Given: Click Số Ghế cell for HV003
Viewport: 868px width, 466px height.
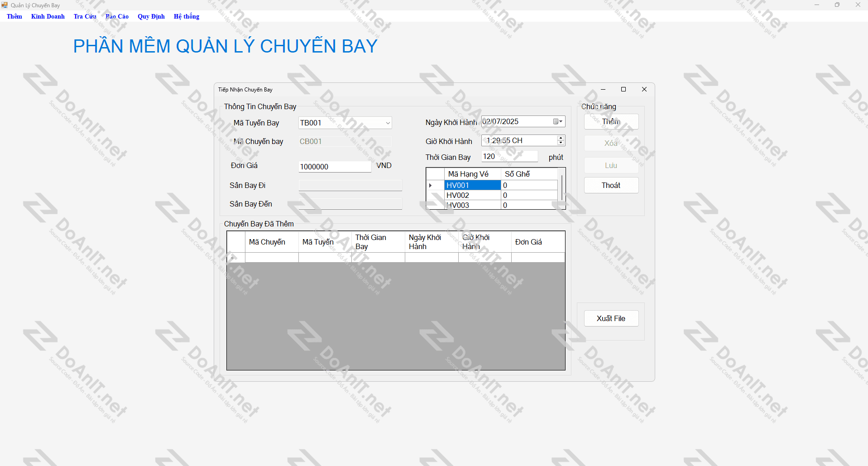Looking at the screenshot, I should 529,205.
